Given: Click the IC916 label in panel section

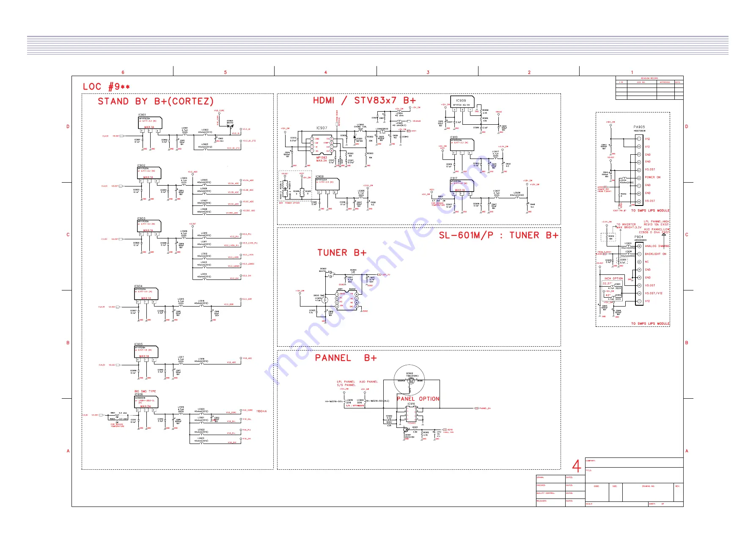Looking at the screenshot, I should 411,404.
